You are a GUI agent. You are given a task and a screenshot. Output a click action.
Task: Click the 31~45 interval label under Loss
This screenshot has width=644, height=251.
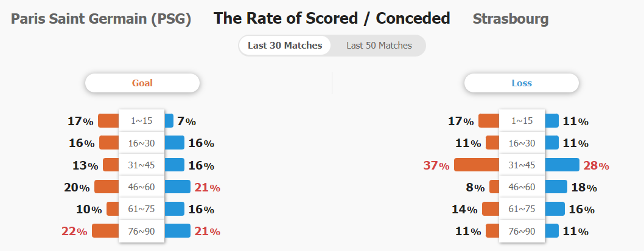tap(522, 165)
